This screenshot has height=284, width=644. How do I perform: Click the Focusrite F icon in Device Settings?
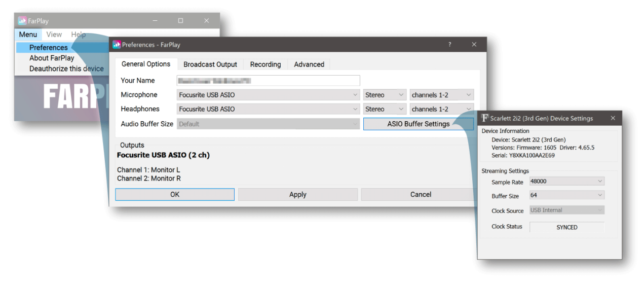(x=485, y=118)
